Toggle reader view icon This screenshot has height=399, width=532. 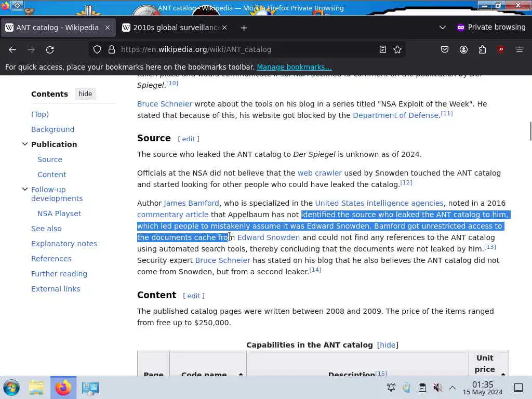383,49
